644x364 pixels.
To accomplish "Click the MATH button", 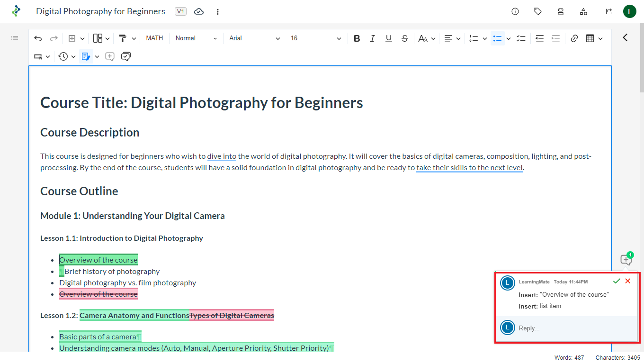I will [154, 38].
